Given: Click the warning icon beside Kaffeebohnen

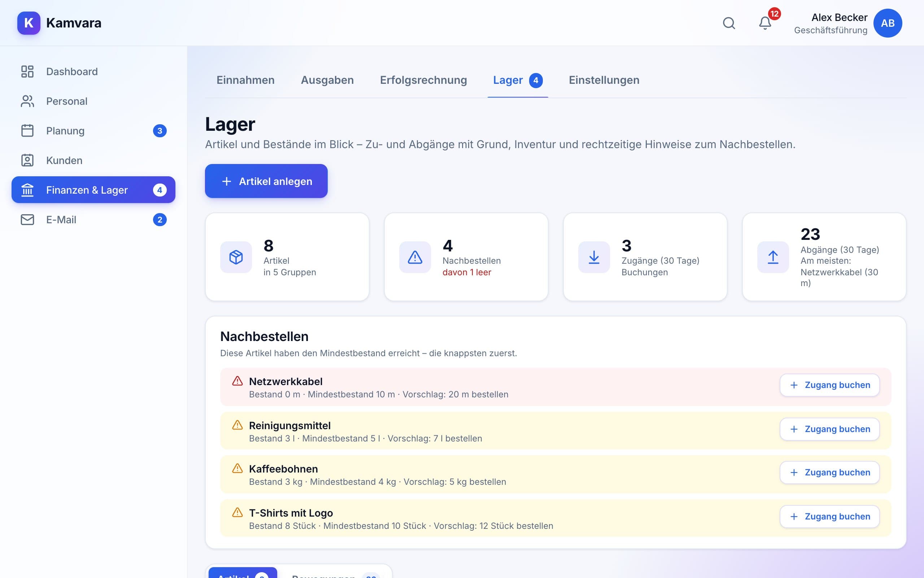Looking at the screenshot, I should [237, 469].
